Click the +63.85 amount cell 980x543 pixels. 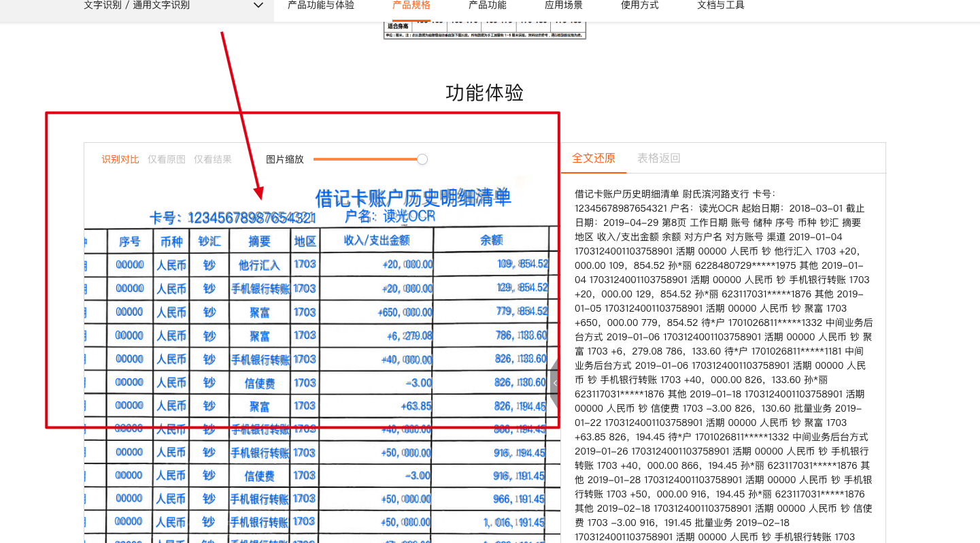click(x=416, y=406)
